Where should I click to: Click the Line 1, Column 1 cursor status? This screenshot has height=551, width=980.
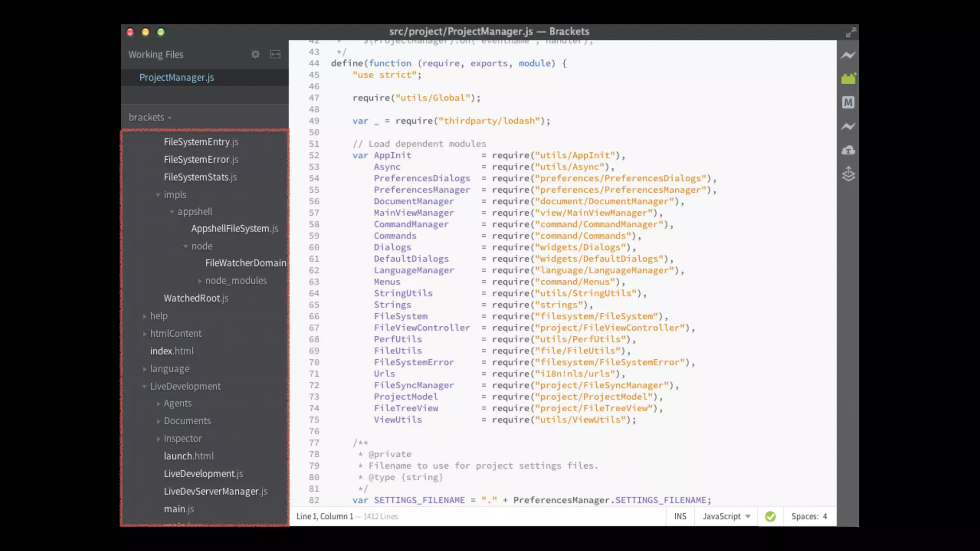[x=324, y=517]
